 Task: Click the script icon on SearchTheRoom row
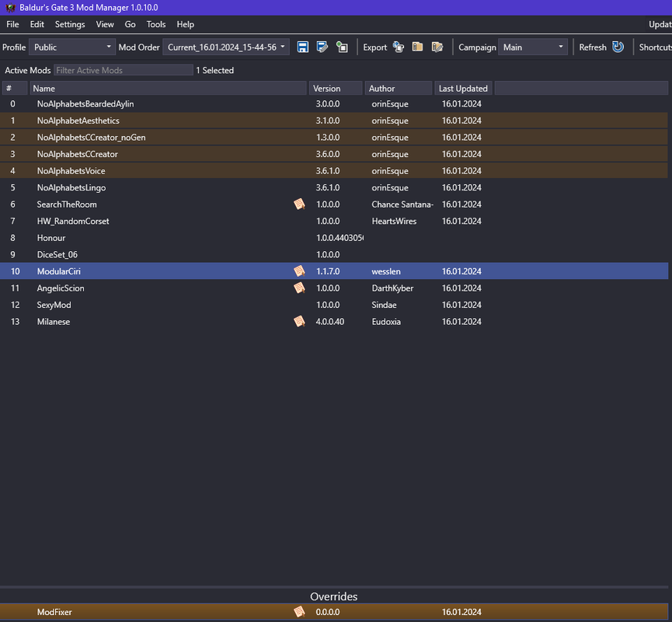tap(299, 204)
